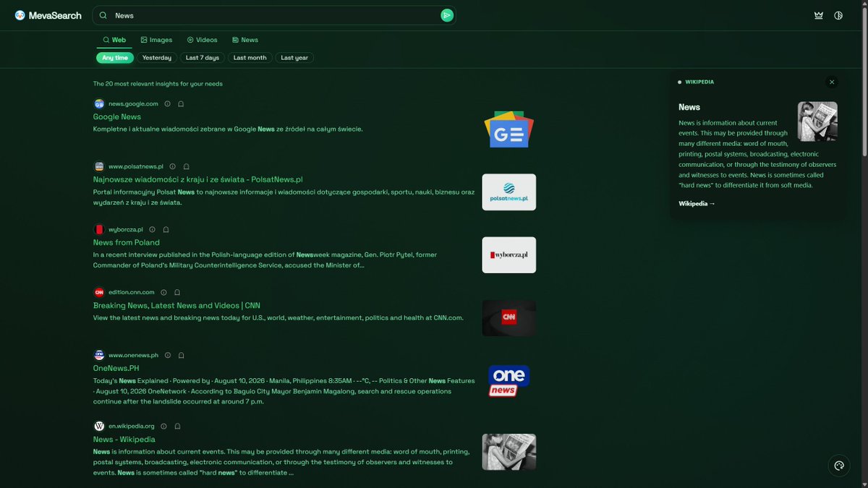Image resolution: width=868 pixels, height=488 pixels.
Task: Click the edition.cnn.com domain text
Action: tap(132, 292)
